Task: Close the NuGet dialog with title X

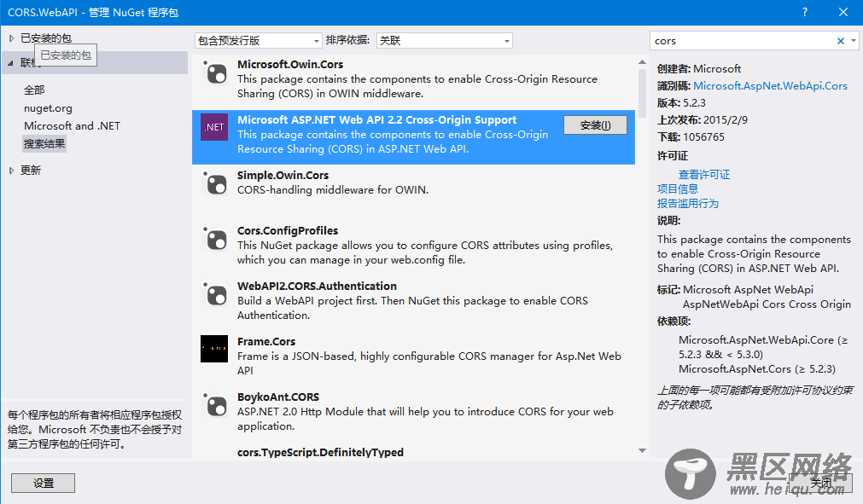Action: pos(843,12)
